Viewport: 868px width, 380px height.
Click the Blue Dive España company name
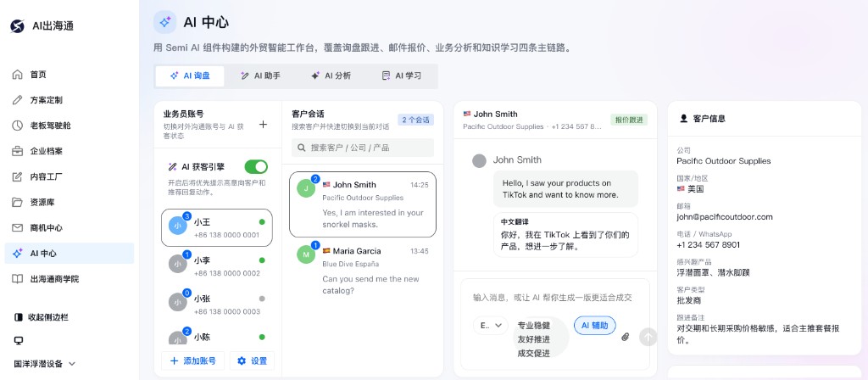[x=350, y=265]
